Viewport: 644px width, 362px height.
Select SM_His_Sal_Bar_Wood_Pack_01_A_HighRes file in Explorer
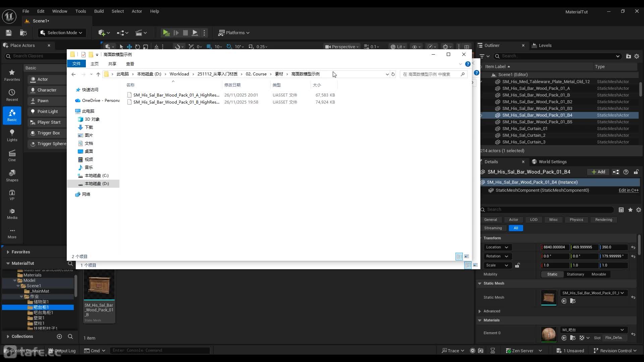[176, 95]
